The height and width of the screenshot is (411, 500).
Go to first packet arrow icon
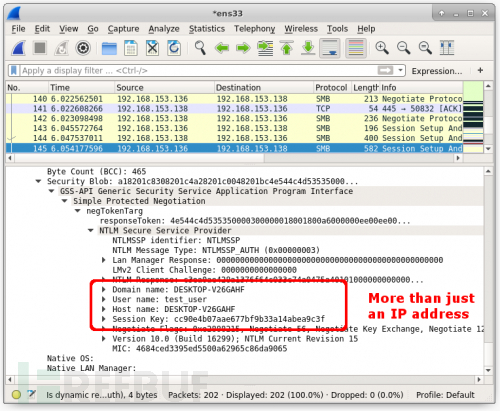click(286, 48)
